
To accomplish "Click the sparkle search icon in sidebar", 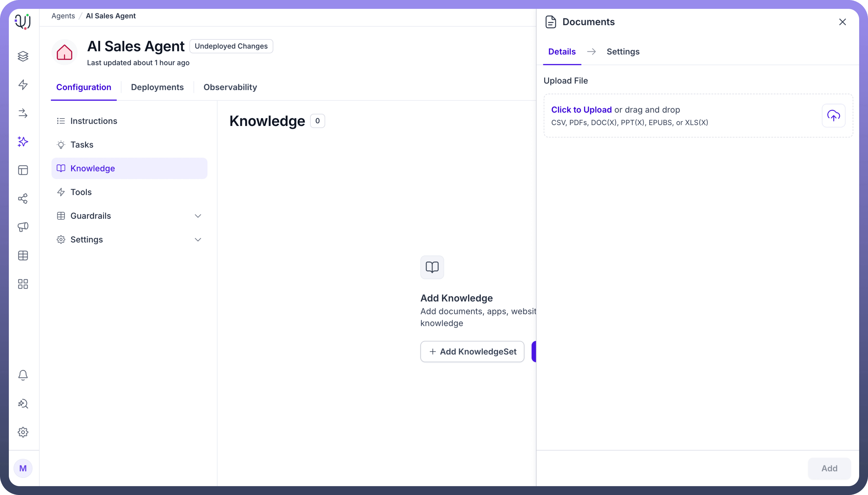I will (23, 404).
